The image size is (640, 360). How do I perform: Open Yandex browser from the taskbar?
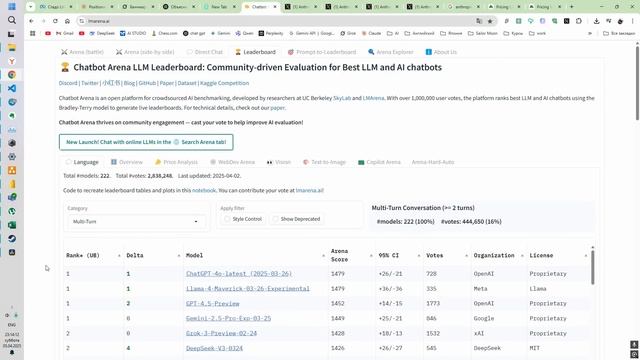click(x=12, y=61)
